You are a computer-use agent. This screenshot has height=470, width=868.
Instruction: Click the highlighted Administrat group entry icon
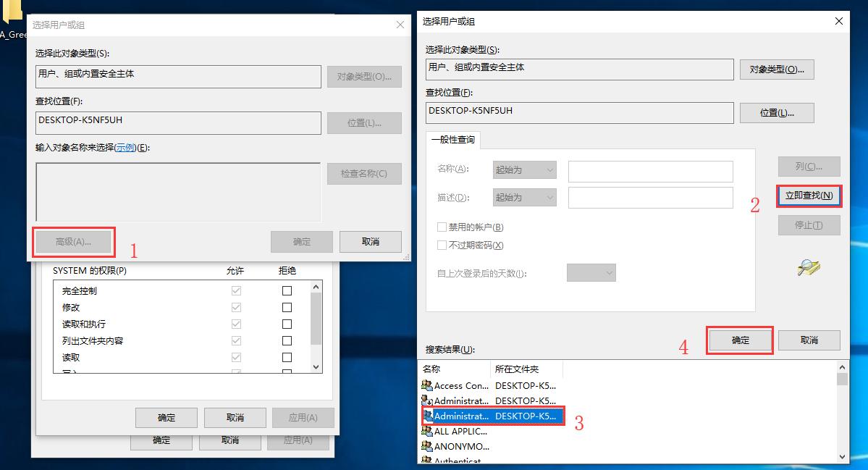428,416
